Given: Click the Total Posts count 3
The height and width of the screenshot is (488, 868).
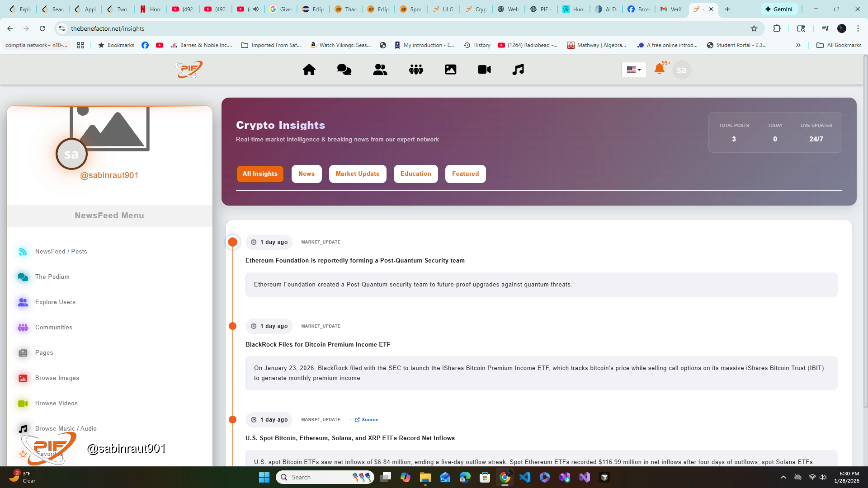Looking at the screenshot, I should tap(734, 139).
